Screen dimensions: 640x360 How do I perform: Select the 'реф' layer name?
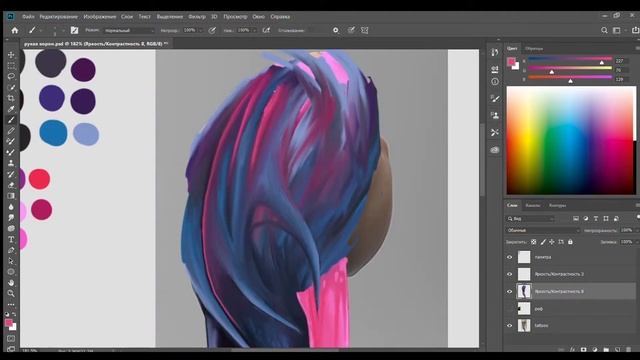539,309
